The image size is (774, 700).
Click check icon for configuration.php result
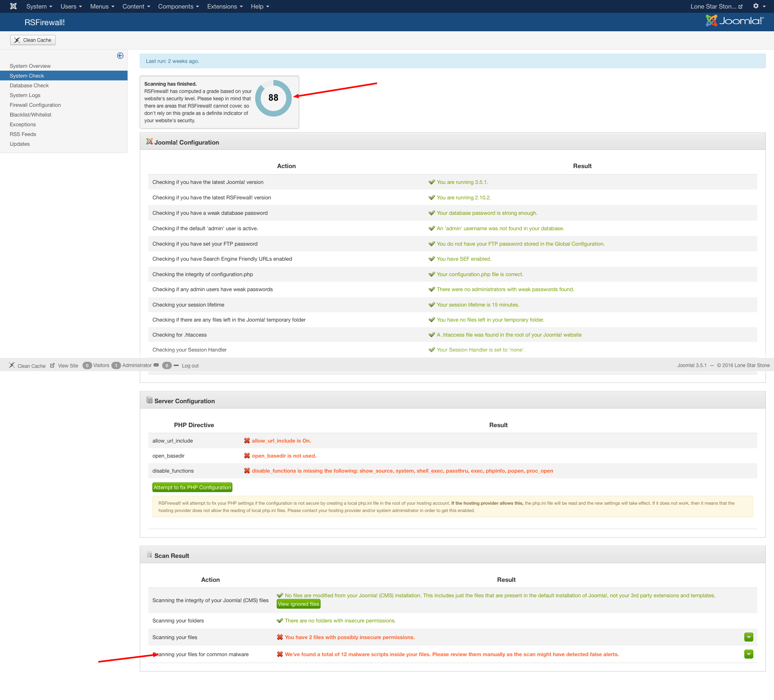432,274
